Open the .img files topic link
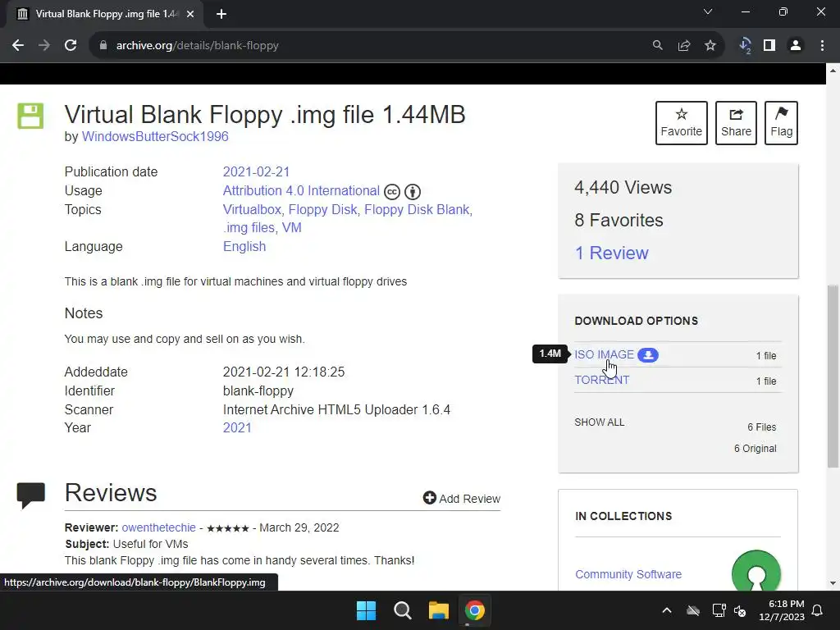Screen dimensions: 840x630 (249, 228)
